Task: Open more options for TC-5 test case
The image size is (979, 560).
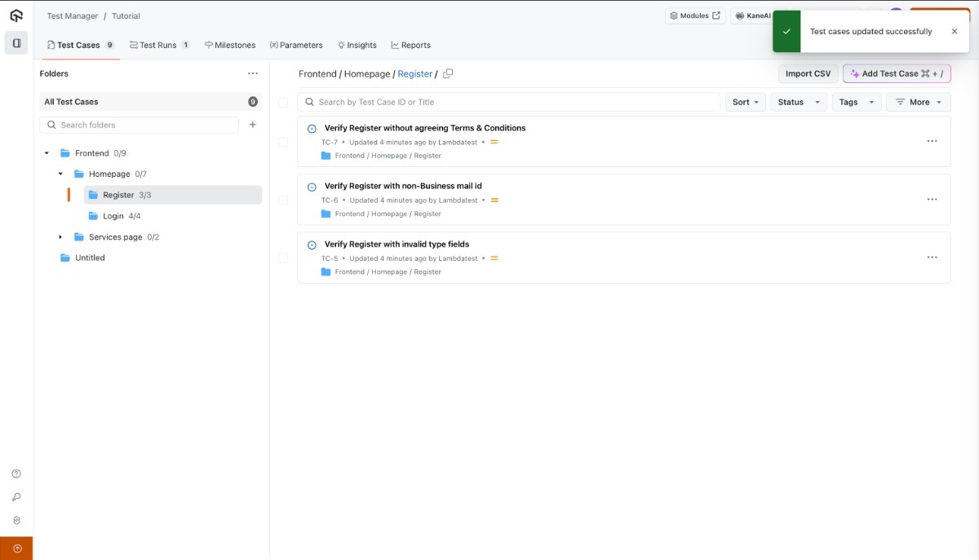Action: [x=932, y=257]
